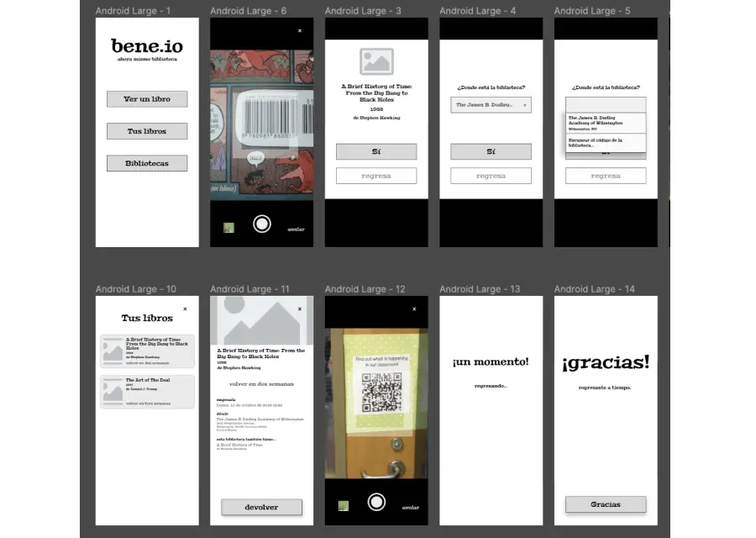Select frame label 'Android Large - 5'
Screen dimensions: 756x538
pos(592,11)
